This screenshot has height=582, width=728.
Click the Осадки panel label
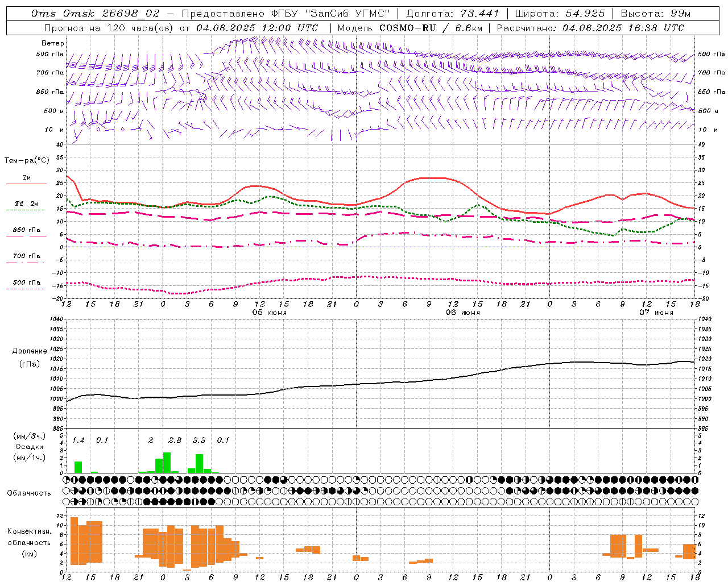[30, 447]
